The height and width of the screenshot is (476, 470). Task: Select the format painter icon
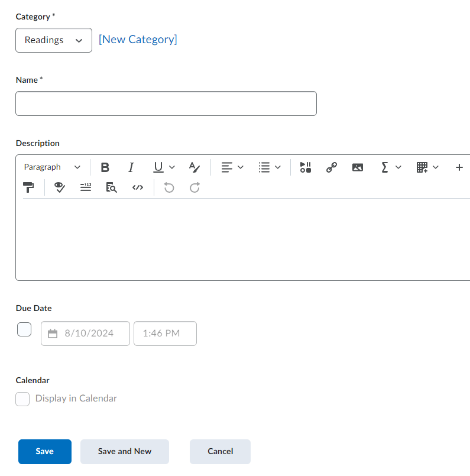coord(28,187)
